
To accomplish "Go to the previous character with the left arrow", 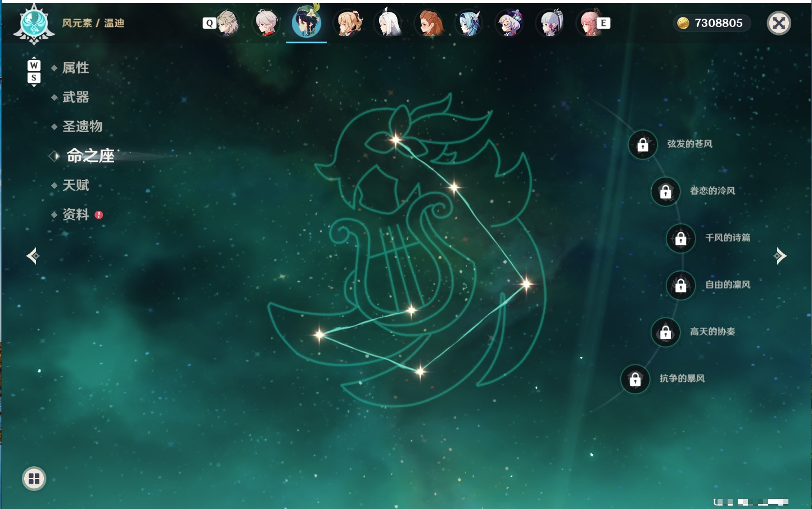I will pyautogui.click(x=33, y=256).
